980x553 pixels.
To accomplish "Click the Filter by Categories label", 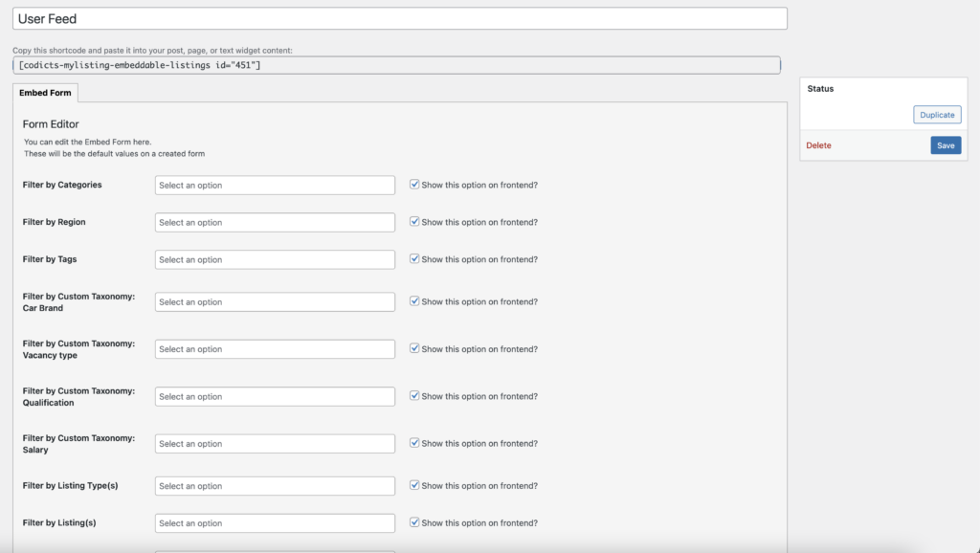I will coord(62,185).
